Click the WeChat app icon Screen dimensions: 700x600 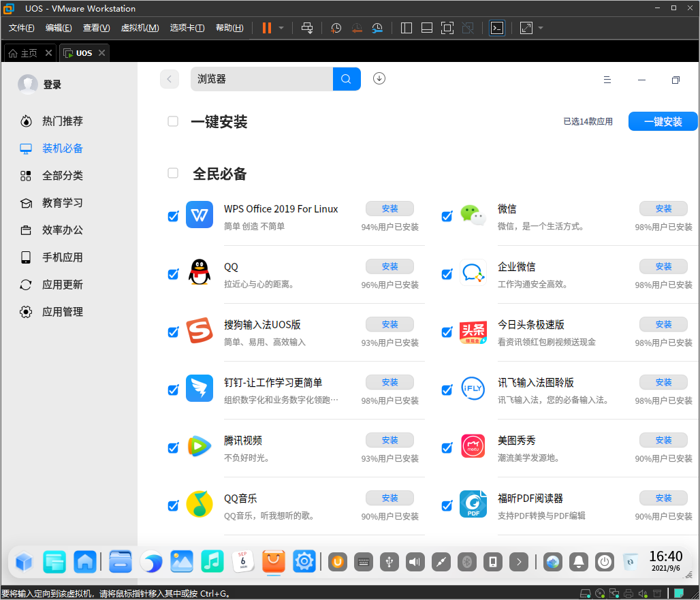coord(473,215)
